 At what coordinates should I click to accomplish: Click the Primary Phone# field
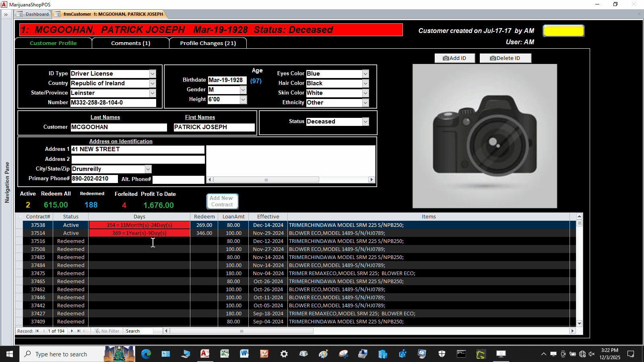[95, 179]
